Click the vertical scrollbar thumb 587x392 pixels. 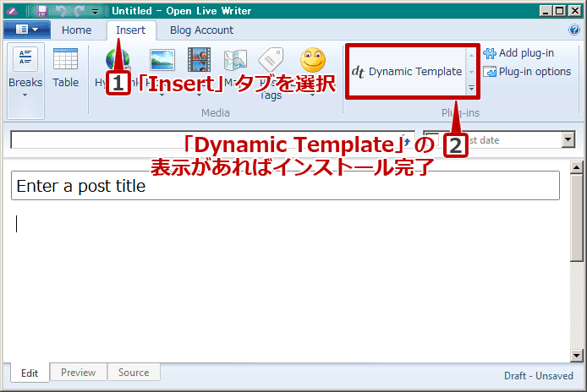[x=577, y=217]
